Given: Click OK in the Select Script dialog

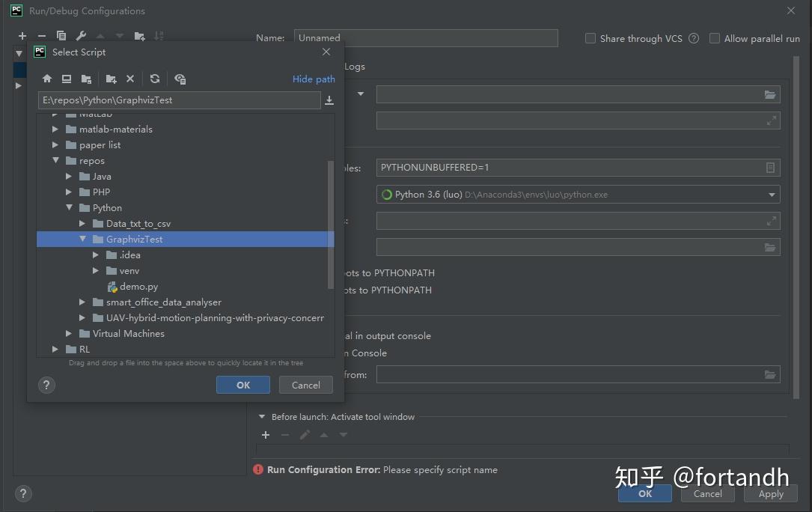Looking at the screenshot, I should pyautogui.click(x=242, y=384).
